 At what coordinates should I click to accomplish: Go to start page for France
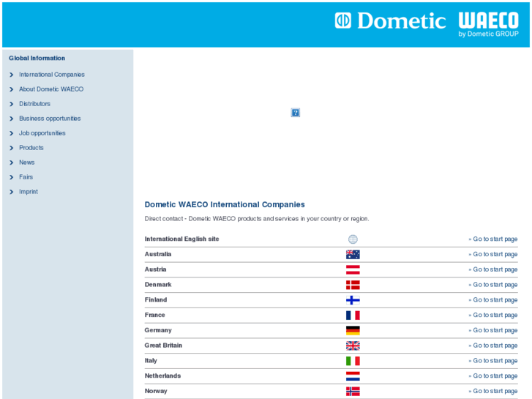493,315
